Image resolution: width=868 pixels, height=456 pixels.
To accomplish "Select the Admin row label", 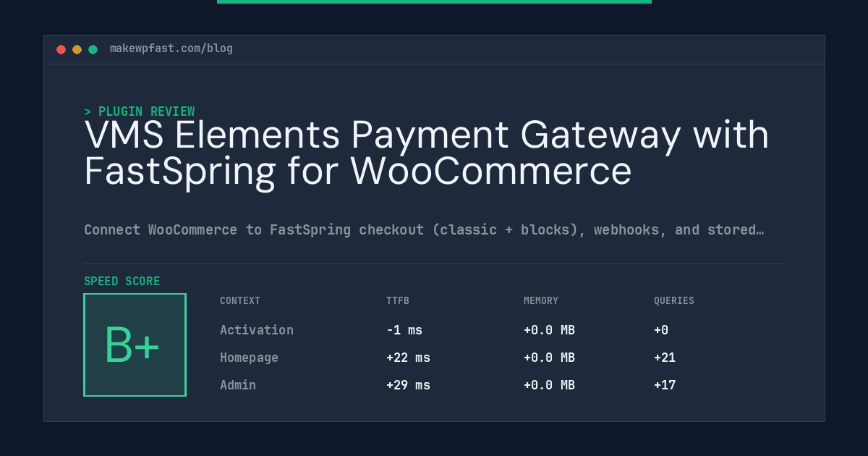I will [x=238, y=385].
